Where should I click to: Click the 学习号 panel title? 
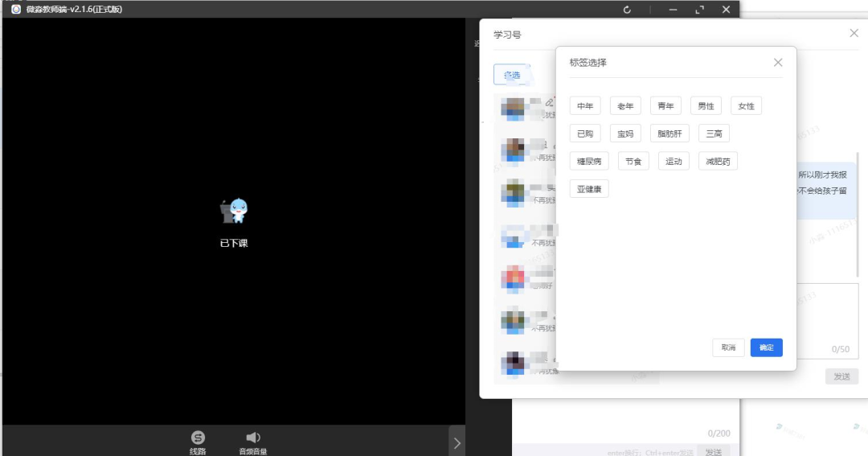click(x=507, y=35)
